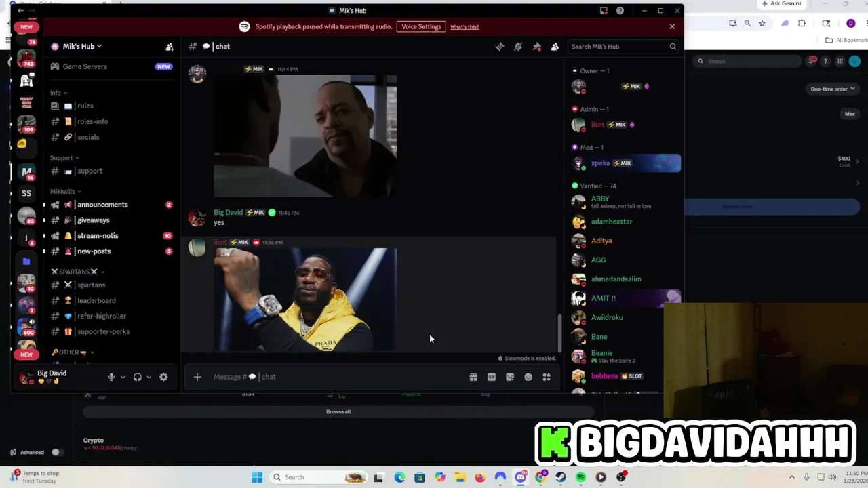Screen dimensions: 868x488
Task: Open the emoji picker
Action: point(528,377)
